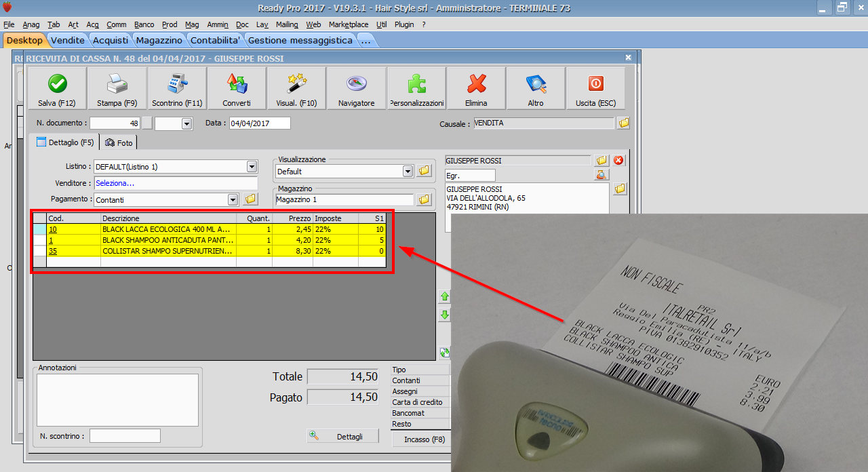This screenshot has height=472, width=868.
Task: Expand the Pagamento dropdown
Action: (233, 199)
